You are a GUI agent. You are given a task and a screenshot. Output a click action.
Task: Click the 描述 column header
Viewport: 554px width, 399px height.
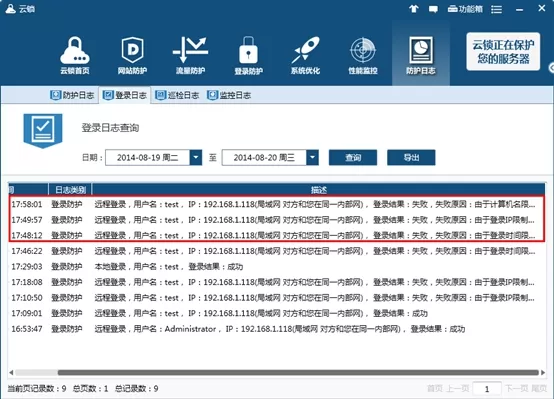click(318, 190)
